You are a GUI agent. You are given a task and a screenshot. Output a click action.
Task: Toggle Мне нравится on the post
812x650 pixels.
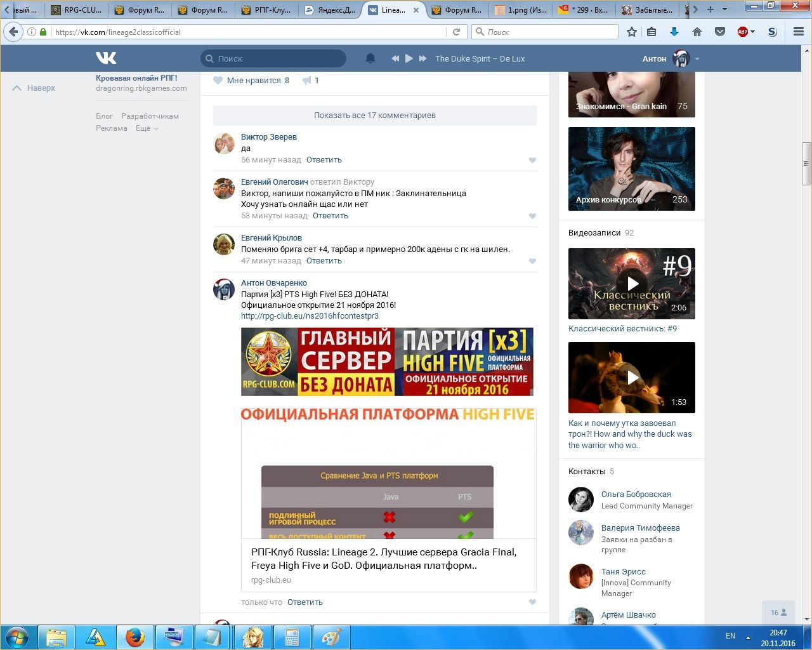tap(252, 81)
